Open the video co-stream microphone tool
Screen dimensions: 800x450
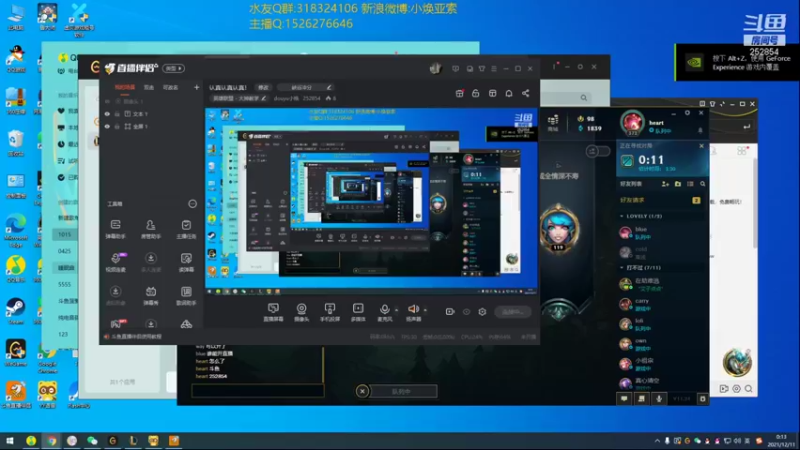coord(116,262)
